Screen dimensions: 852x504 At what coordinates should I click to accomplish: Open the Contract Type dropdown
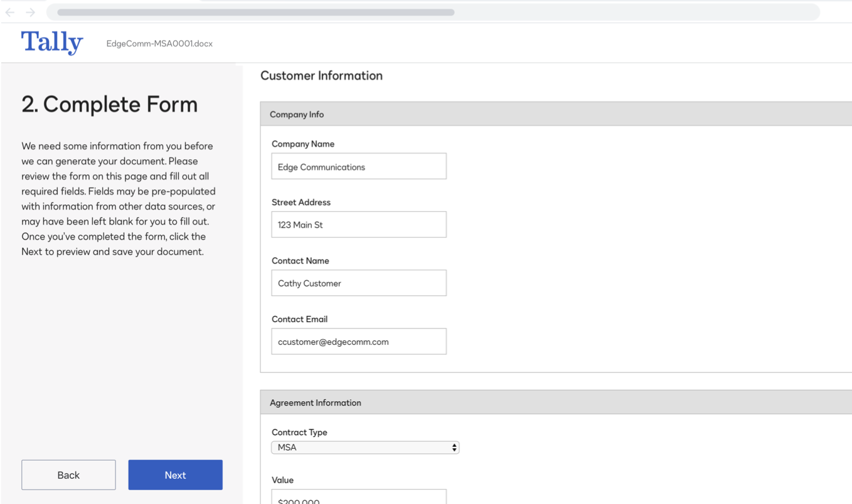click(x=365, y=448)
